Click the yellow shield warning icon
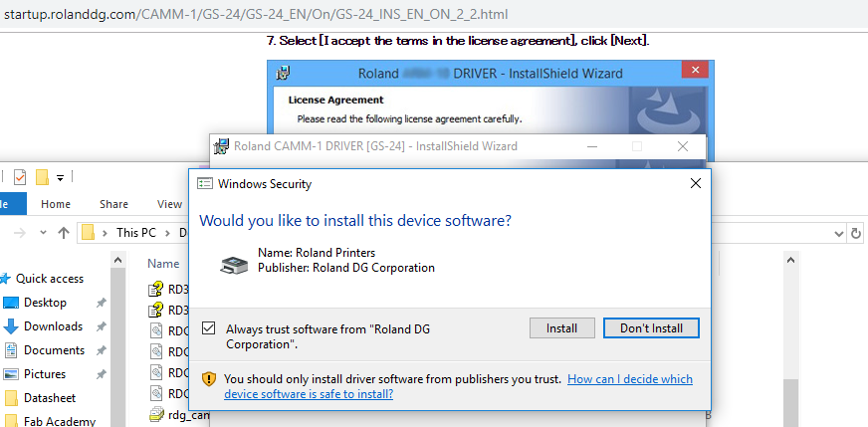 point(209,379)
